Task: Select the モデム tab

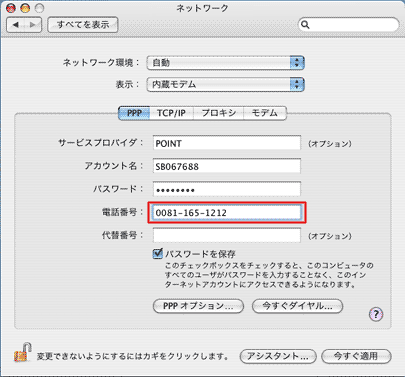Action: coord(265,113)
